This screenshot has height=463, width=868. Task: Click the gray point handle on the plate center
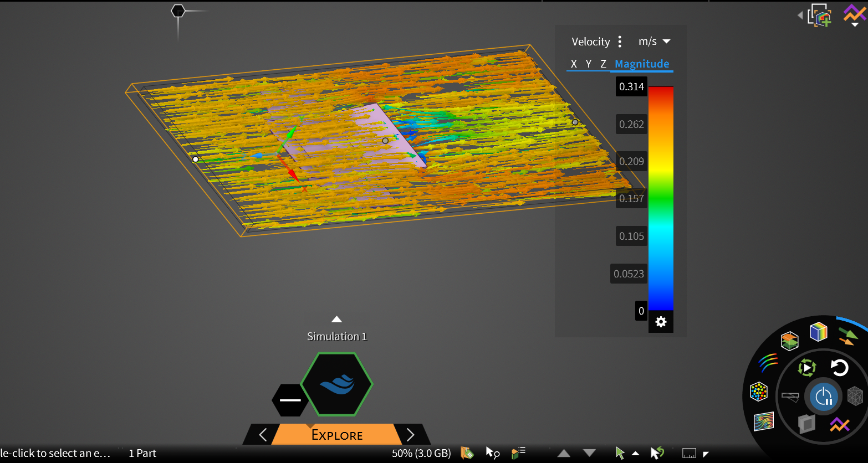click(385, 141)
